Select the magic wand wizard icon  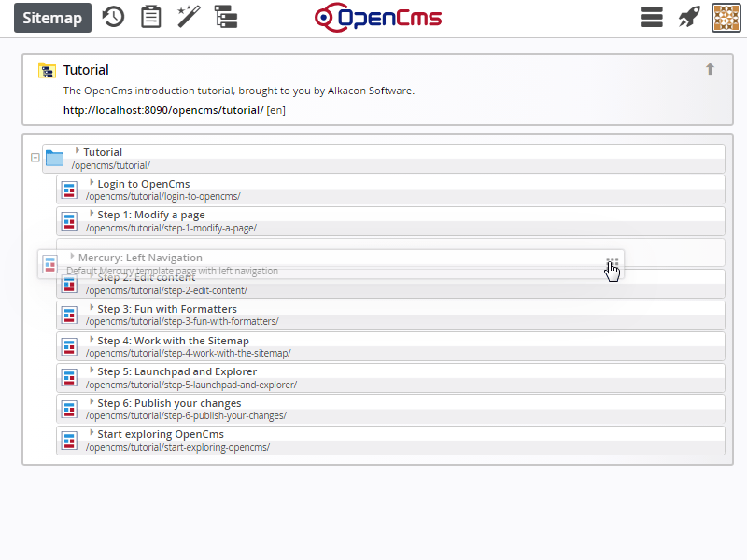pos(188,17)
